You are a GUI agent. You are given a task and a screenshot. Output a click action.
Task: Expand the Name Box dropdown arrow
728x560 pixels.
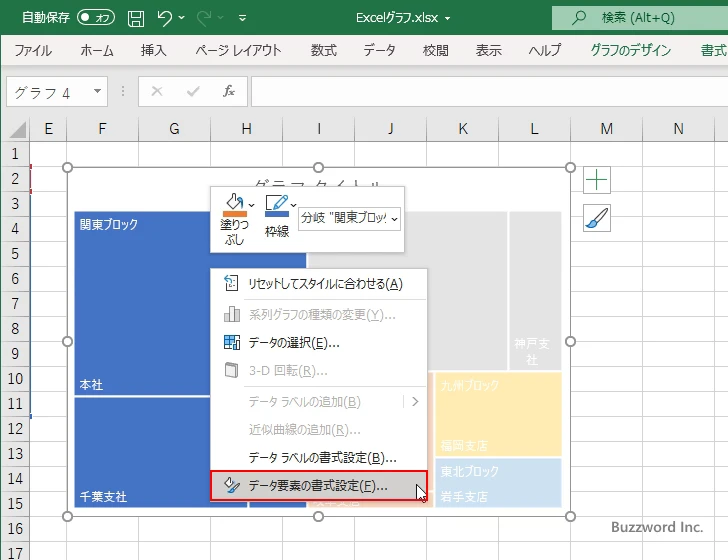(98, 91)
